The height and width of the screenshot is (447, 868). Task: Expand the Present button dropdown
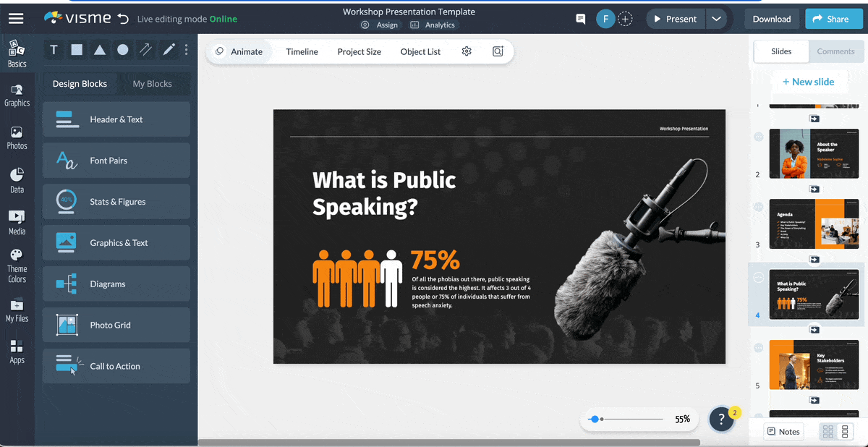(716, 19)
